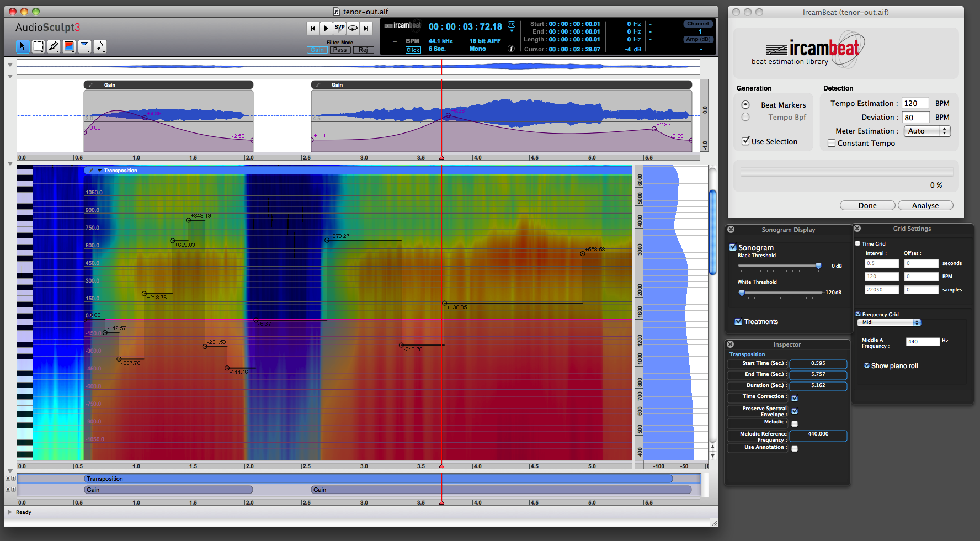The width and height of the screenshot is (980, 541).
Task: Uncheck Show piano roll
Action: [867, 365]
